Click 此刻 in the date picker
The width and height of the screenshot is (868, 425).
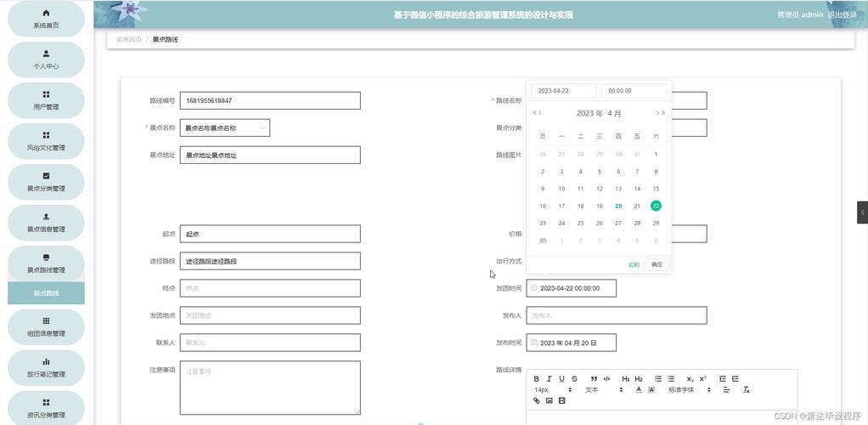(634, 265)
